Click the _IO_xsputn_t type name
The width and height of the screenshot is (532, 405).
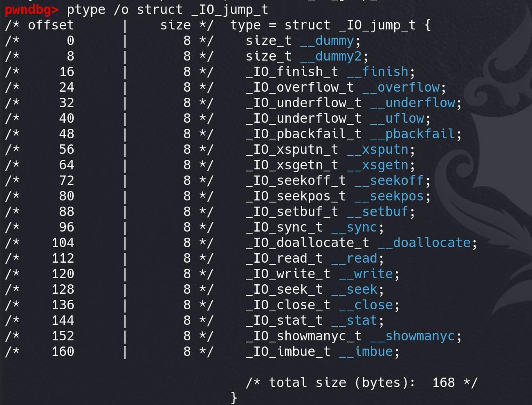tap(292, 150)
